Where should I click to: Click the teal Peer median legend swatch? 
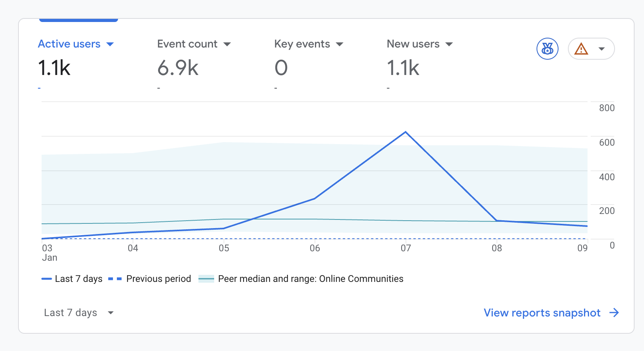click(206, 279)
